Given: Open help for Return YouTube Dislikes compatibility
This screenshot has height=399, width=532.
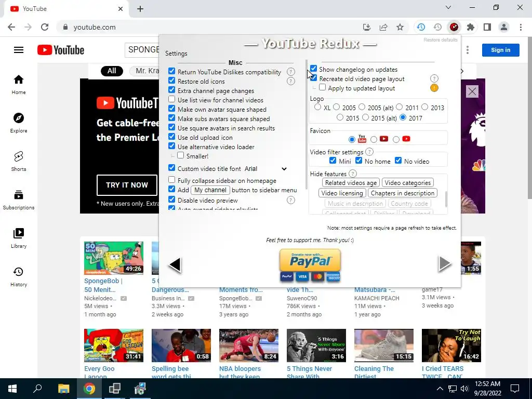Looking at the screenshot, I should pos(291,72).
